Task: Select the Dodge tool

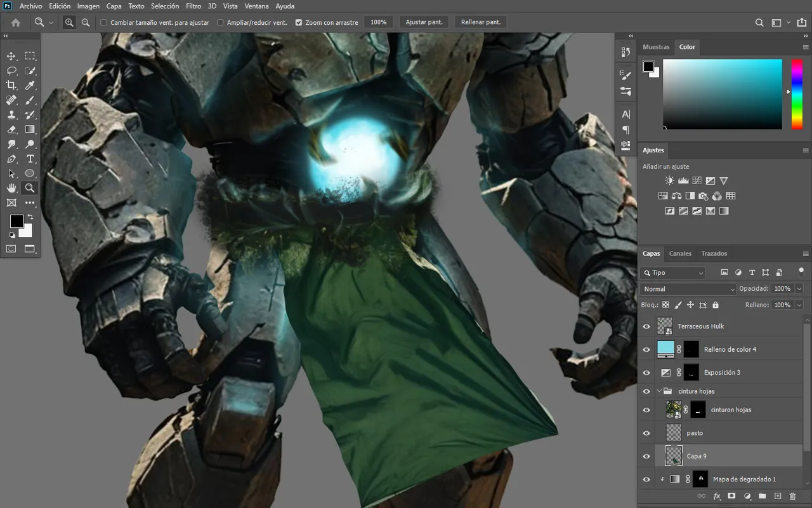Action: pyautogui.click(x=30, y=144)
